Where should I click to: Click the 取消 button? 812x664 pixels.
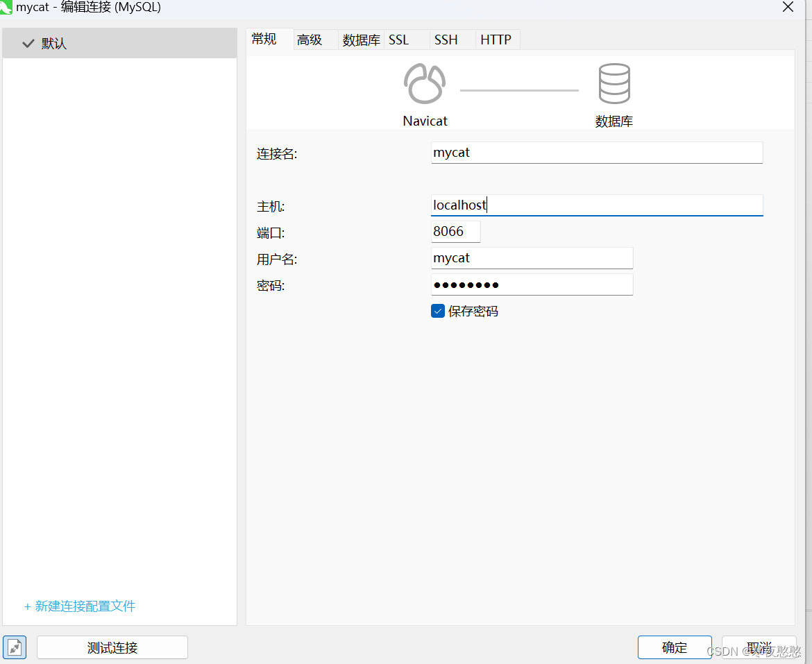pos(759,647)
